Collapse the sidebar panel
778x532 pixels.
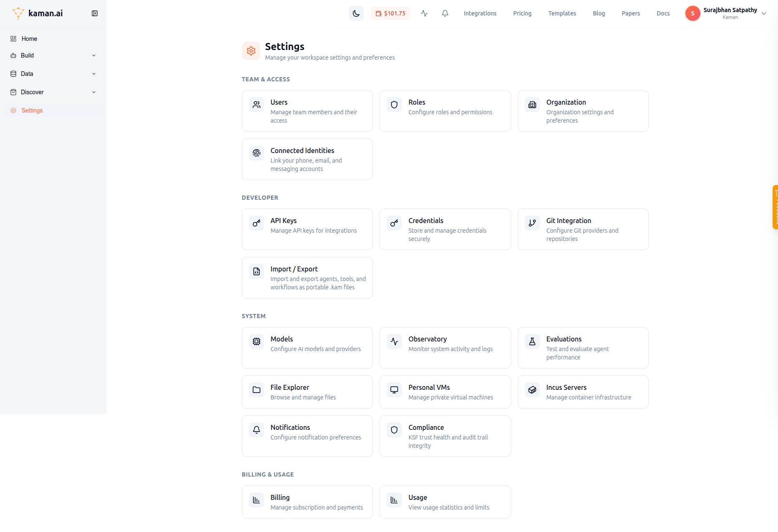pos(95,13)
